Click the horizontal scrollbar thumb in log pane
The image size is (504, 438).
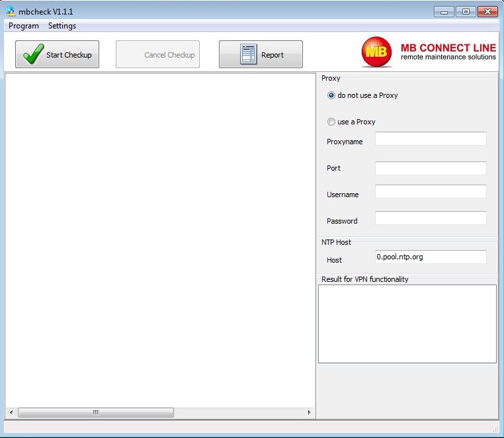coord(96,412)
